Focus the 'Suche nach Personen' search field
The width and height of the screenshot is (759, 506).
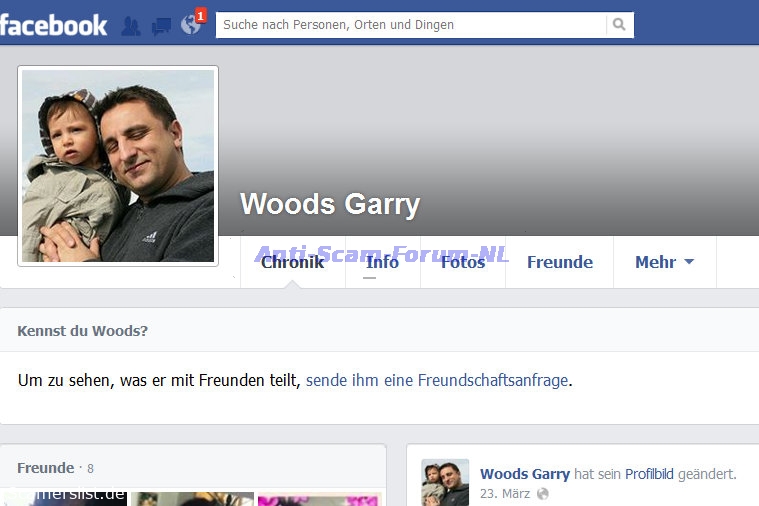click(410, 25)
